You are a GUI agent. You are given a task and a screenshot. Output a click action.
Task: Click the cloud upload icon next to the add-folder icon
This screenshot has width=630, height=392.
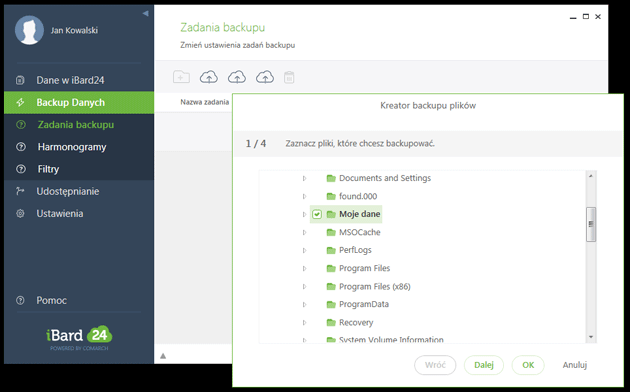coord(209,77)
